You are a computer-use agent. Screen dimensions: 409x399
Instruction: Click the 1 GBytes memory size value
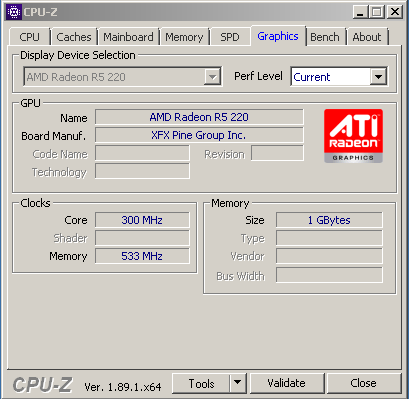[329, 220]
